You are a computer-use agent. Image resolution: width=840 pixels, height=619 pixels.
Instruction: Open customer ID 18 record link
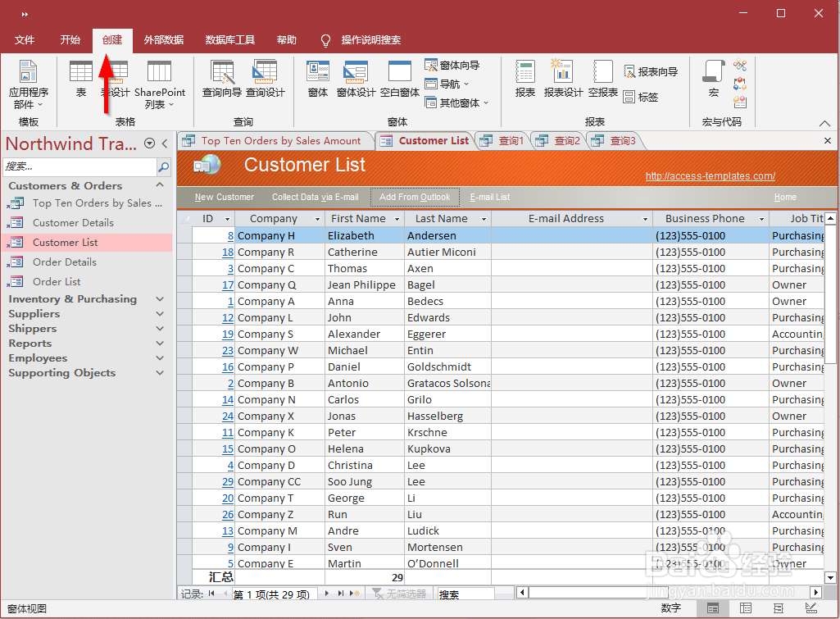point(228,253)
